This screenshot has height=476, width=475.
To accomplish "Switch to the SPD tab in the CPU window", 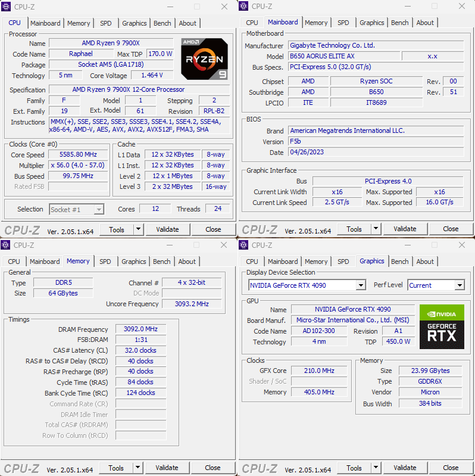I will 106,23.
